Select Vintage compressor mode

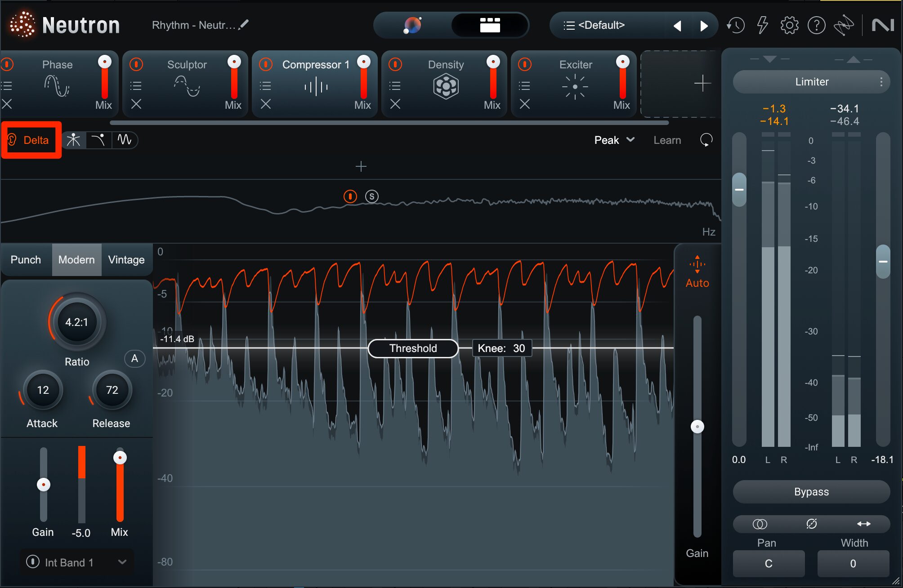tap(126, 260)
